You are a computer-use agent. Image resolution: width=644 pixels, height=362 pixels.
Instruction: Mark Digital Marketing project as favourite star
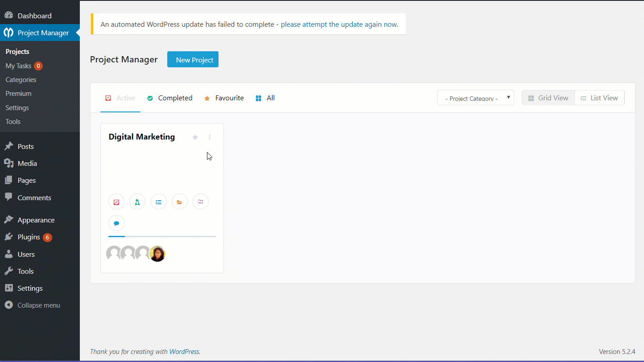pyautogui.click(x=195, y=137)
